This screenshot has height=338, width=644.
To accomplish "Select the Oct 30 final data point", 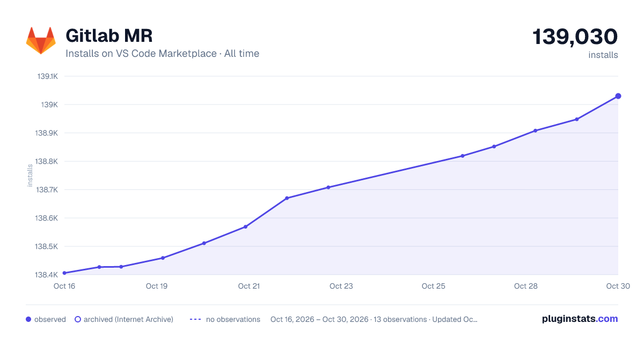I will (x=618, y=96).
